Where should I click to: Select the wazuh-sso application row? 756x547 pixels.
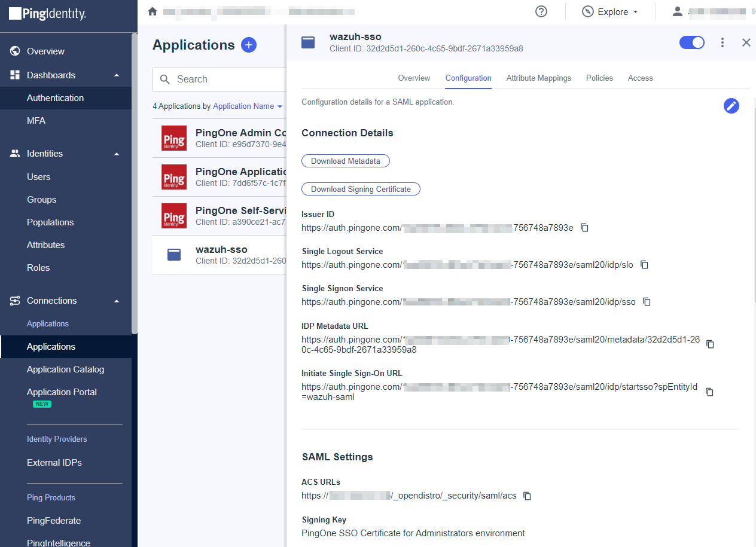(x=220, y=255)
